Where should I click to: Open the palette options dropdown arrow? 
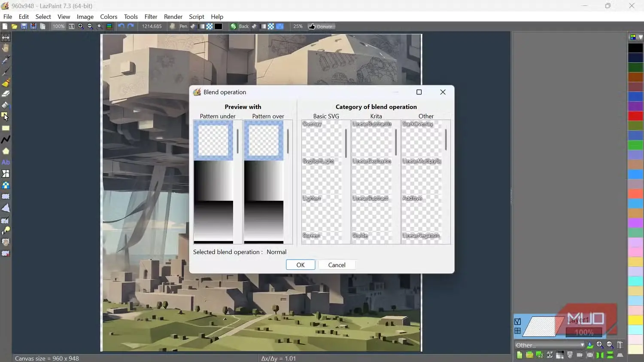[641, 37]
